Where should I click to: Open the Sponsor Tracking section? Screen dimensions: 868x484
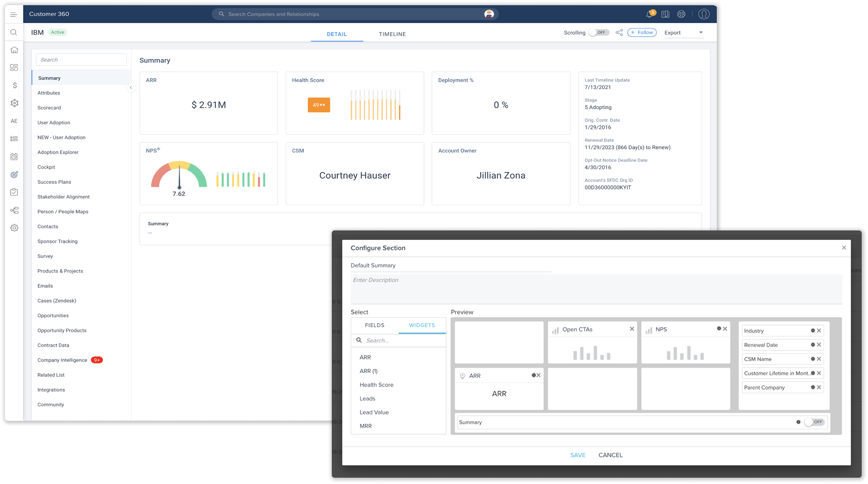click(x=57, y=241)
